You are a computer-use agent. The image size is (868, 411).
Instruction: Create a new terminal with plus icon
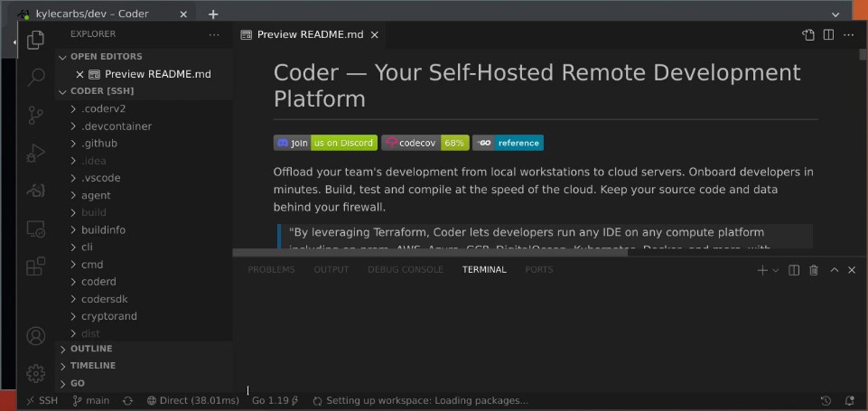click(x=762, y=270)
